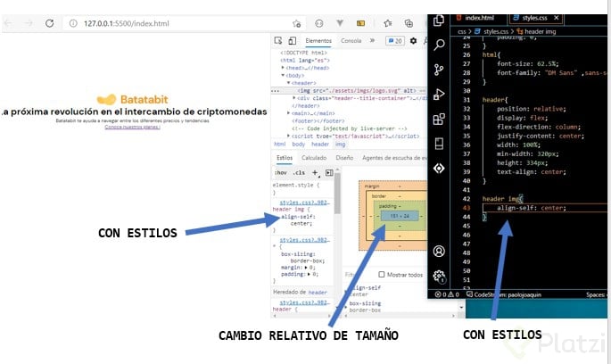The image size is (611, 364).
Task: Collapse the body element node
Action: click(283, 75)
